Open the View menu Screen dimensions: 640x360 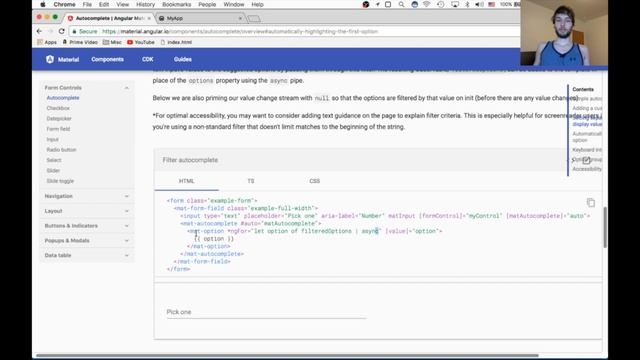(122, 4)
